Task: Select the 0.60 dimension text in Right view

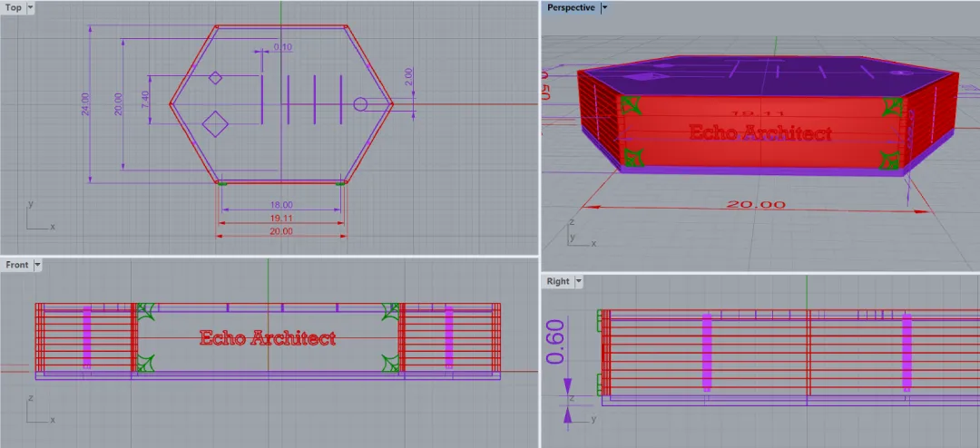Action: click(x=555, y=341)
